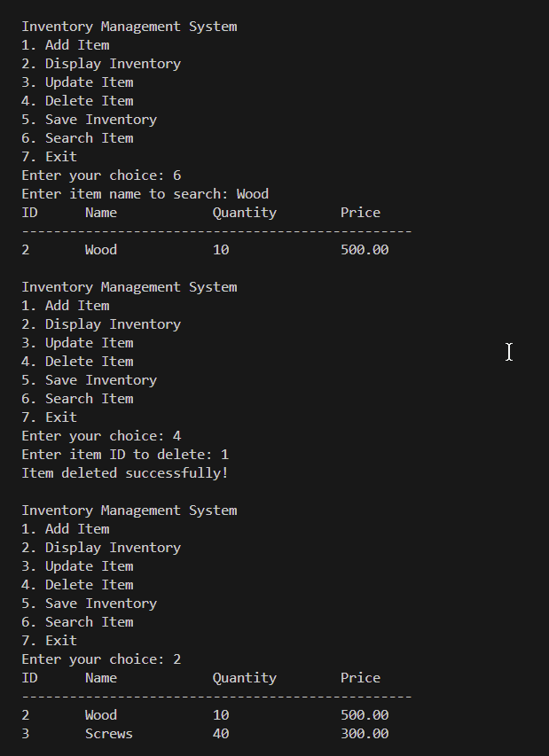Click the "Enter item ID to delete: 1" line

[x=125, y=455]
